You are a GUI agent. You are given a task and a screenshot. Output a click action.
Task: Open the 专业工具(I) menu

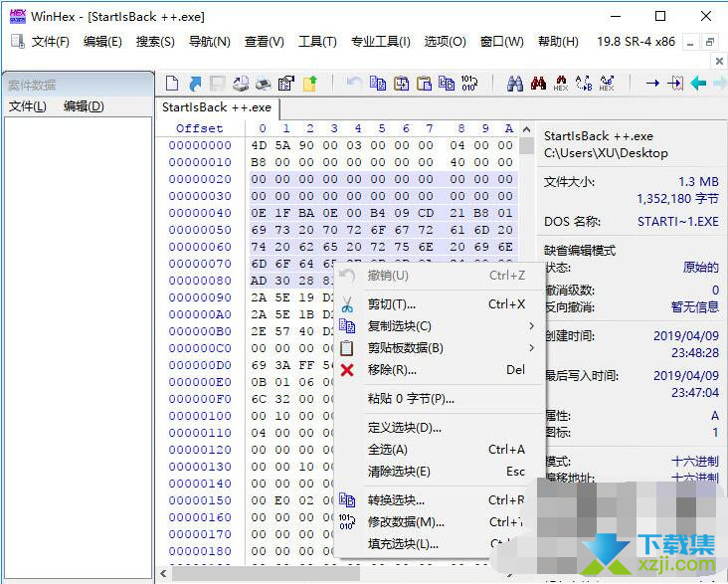pyautogui.click(x=381, y=42)
